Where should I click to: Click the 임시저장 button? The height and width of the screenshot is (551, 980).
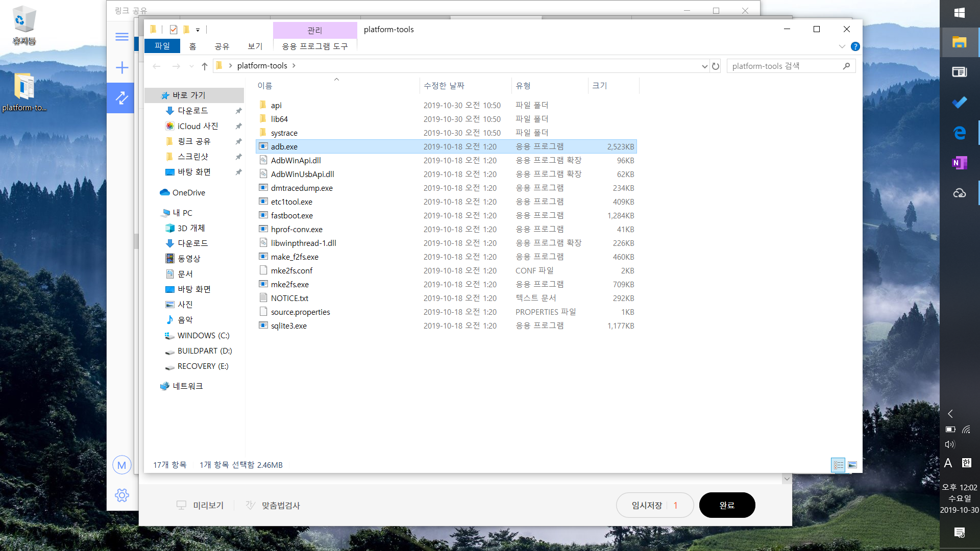[647, 505]
